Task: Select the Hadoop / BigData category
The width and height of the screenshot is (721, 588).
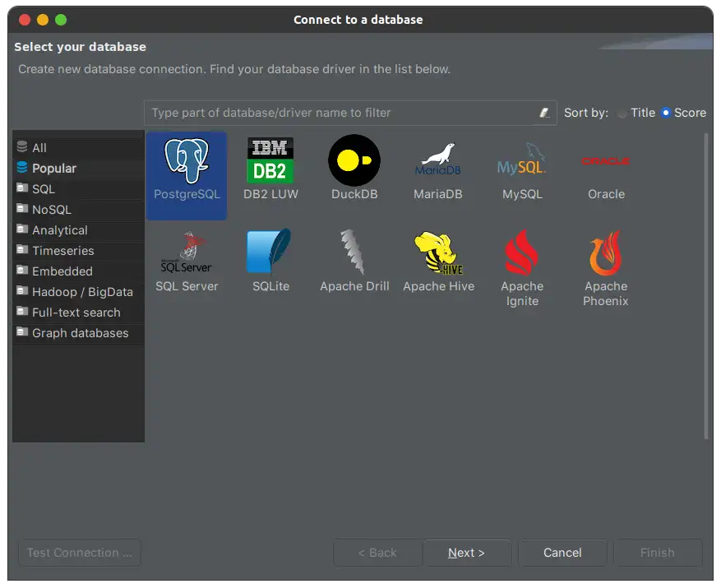Action: click(x=78, y=292)
